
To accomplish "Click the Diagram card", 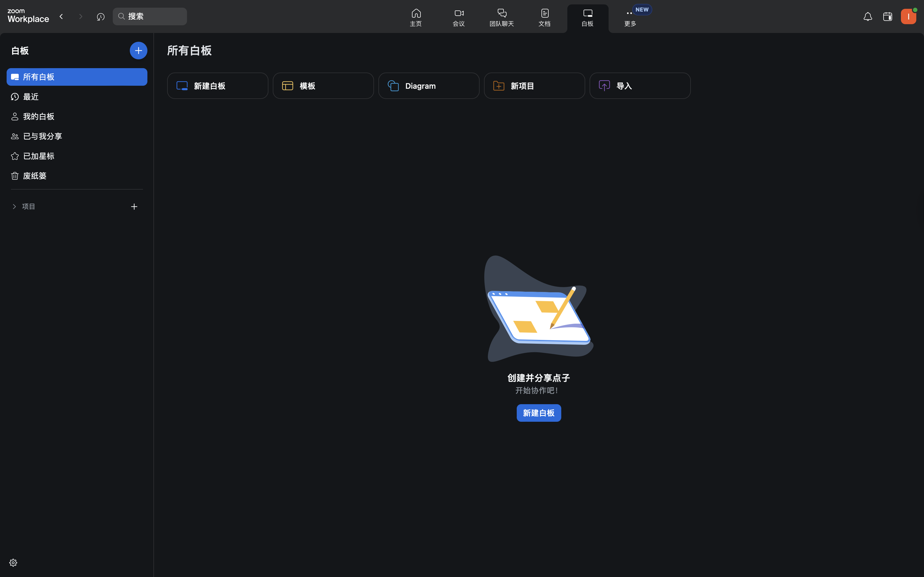I will click(x=428, y=86).
